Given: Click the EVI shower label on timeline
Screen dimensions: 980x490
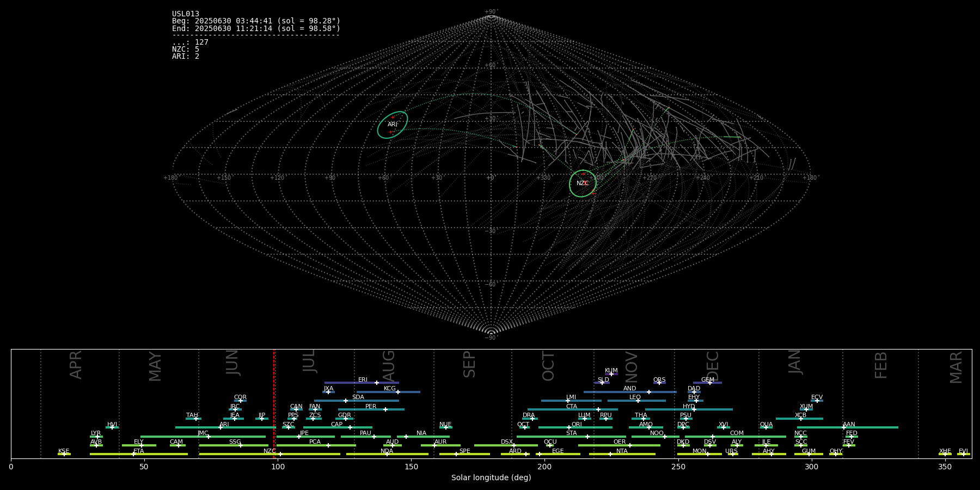Looking at the screenshot, I should click(963, 451).
